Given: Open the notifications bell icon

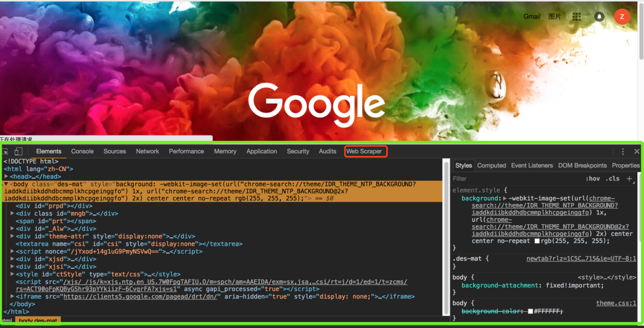Looking at the screenshot, I should click(x=599, y=17).
